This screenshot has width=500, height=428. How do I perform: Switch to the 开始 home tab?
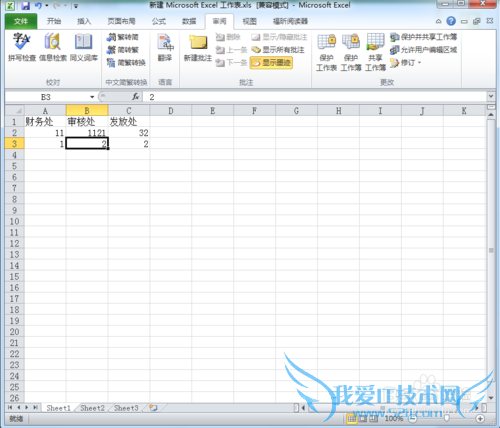point(54,21)
